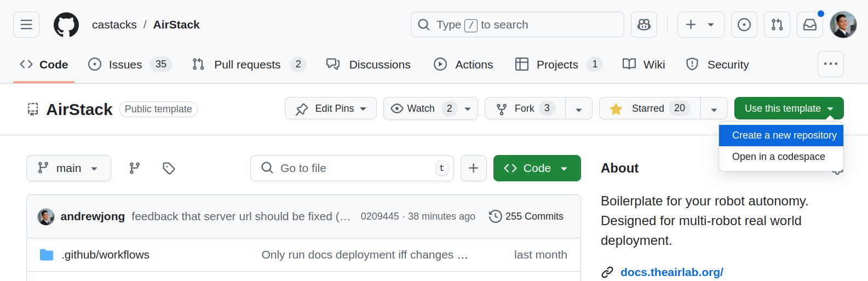View branches using the branch icon

coord(135,168)
